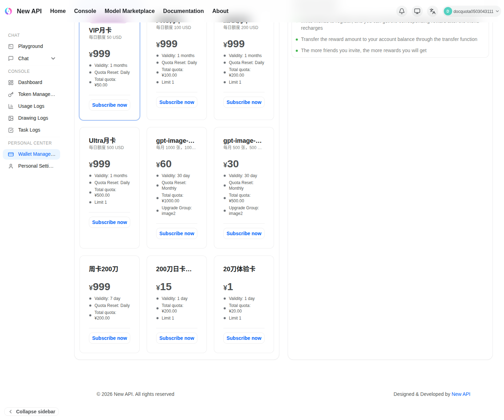Viewport: 504px width, 420px height.
Task: Open Usage Logs page
Action: click(31, 106)
